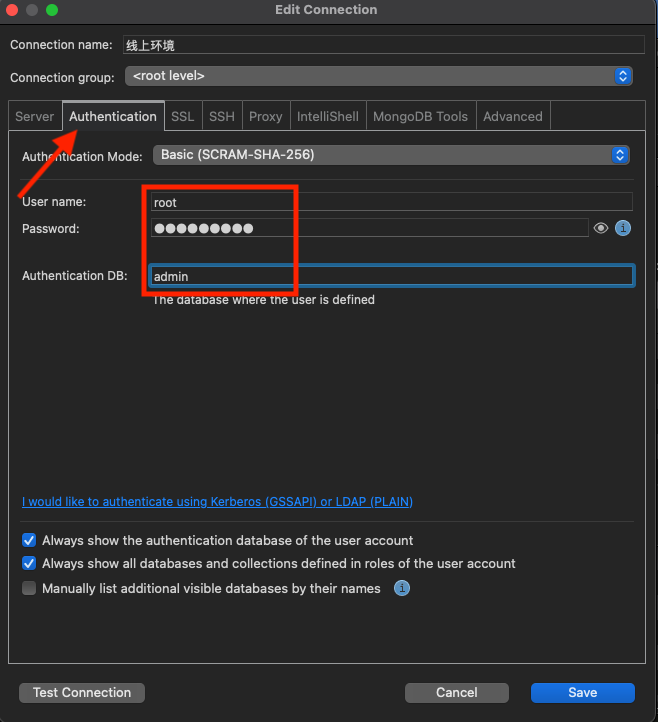658x722 pixels.
Task: Switch to the Proxy tab
Action: (x=266, y=116)
